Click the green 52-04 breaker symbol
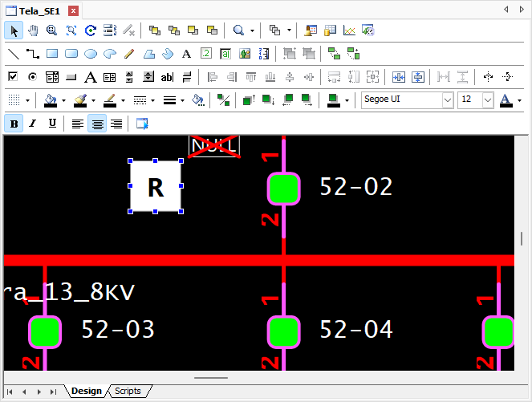This screenshot has height=402, width=532. click(x=283, y=330)
